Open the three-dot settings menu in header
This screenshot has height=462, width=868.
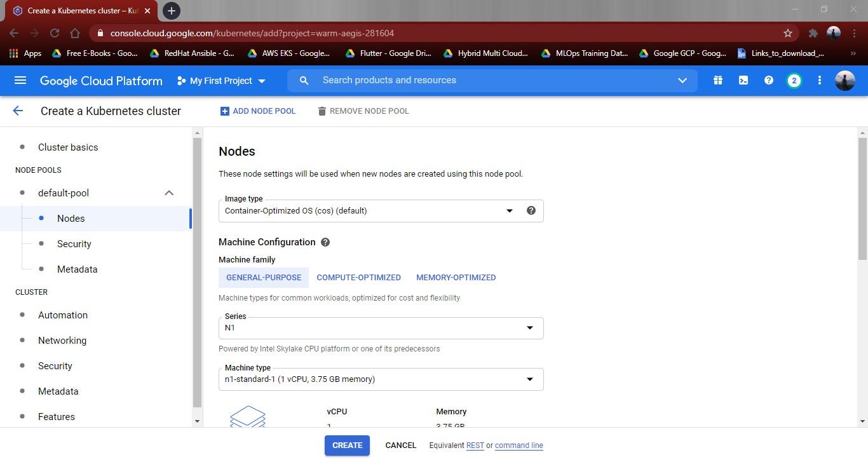[x=820, y=80]
